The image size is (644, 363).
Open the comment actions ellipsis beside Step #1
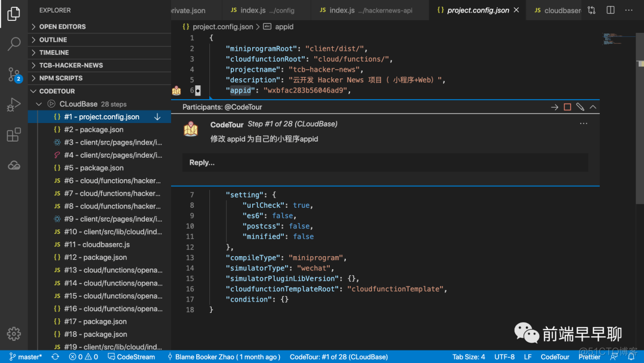(x=583, y=124)
